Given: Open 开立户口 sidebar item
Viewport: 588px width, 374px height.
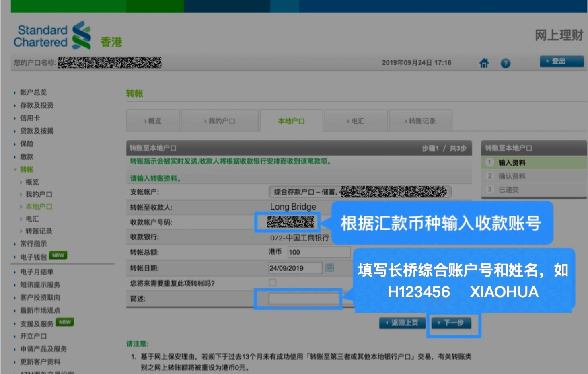Looking at the screenshot, I should click(33, 336).
